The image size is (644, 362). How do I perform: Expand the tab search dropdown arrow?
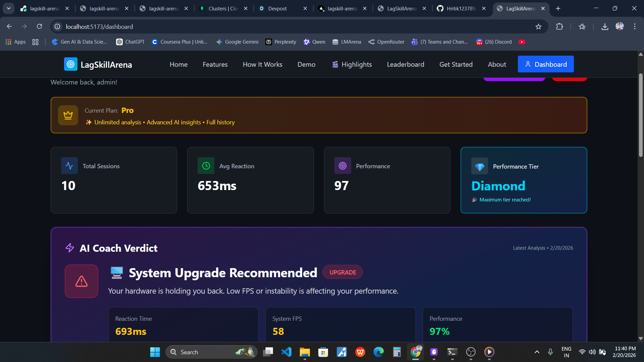tap(9, 8)
